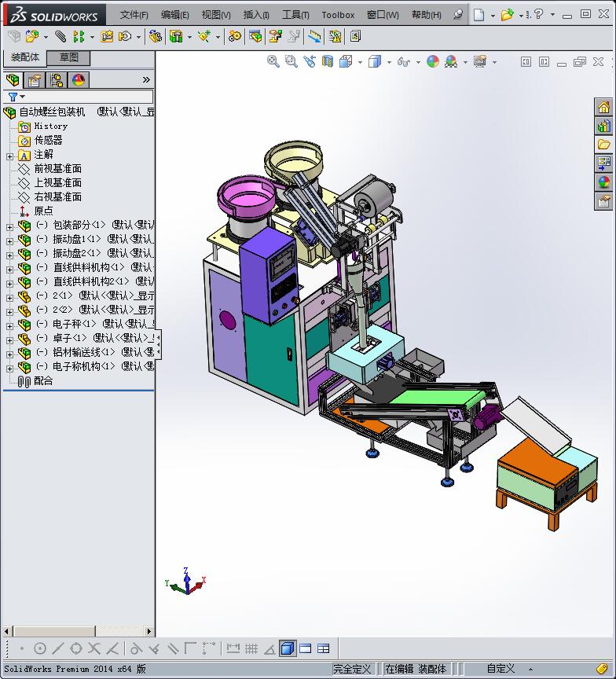Select 原点 origin in tree

tap(43, 211)
